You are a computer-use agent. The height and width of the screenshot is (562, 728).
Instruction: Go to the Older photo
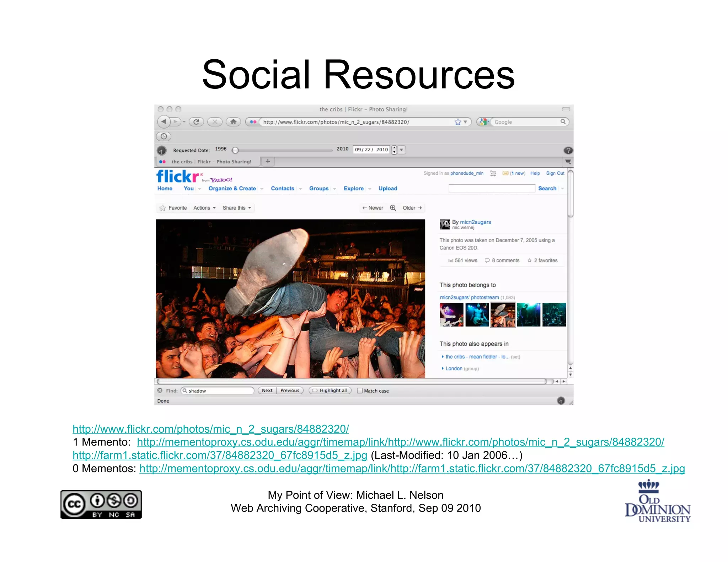412,208
